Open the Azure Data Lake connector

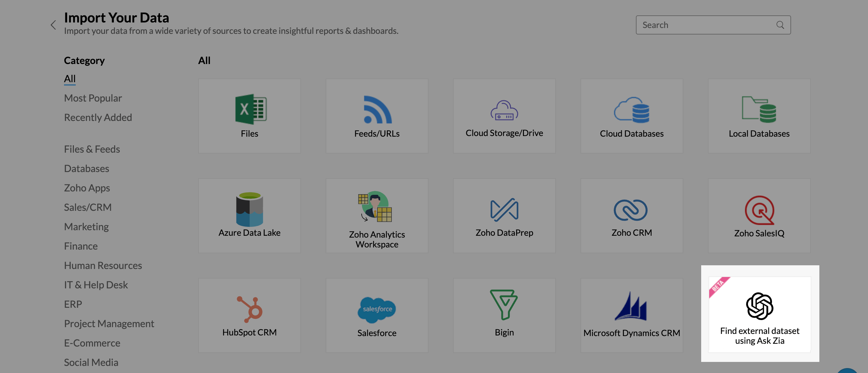coord(249,216)
